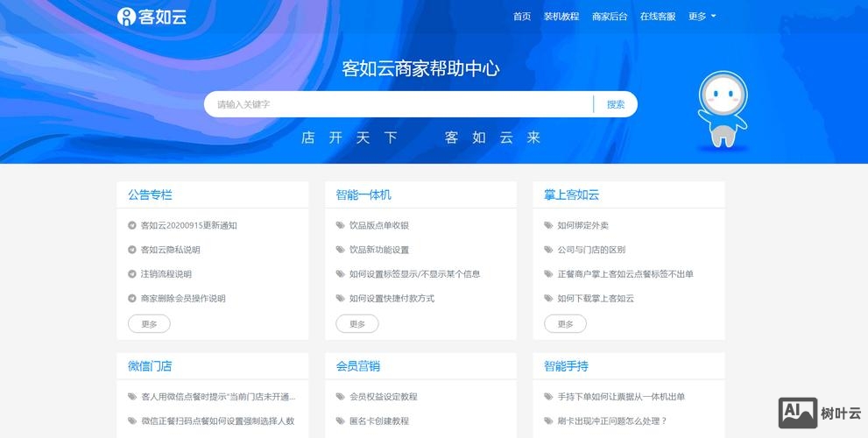
Task: Click tag icon beside 饮品版点单收银
Action: (341, 225)
